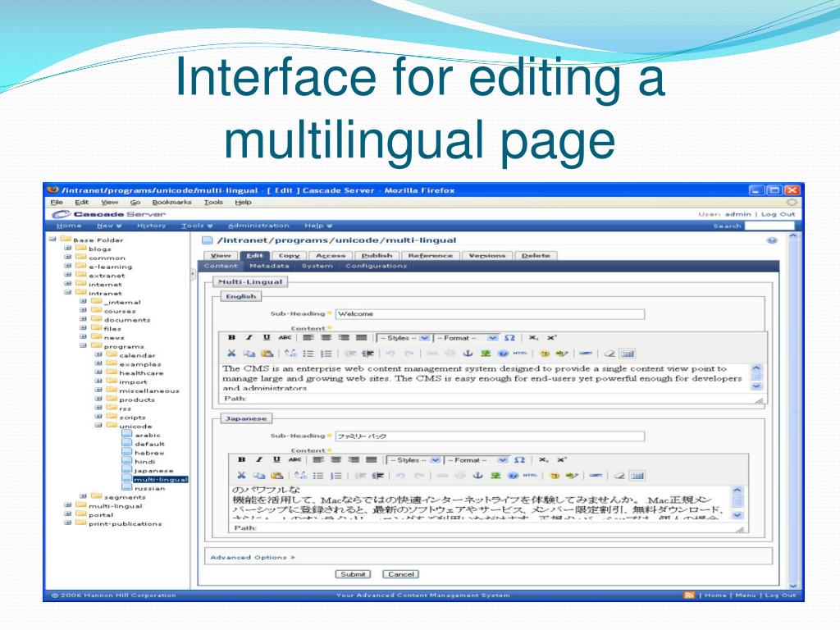Select the Configurations sub-tab
Image resolution: width=840 pixels, height=630 pixels.
[x=376, y=266]
